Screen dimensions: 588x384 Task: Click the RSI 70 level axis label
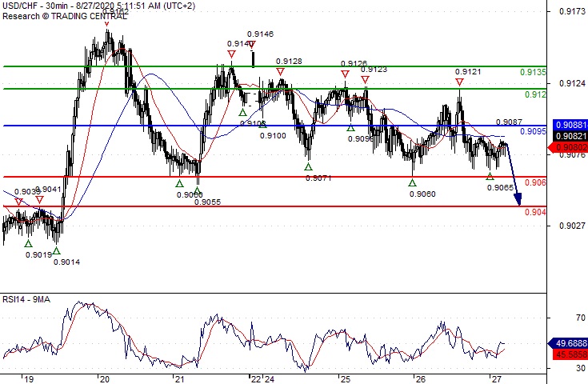(x=581, y=318)
